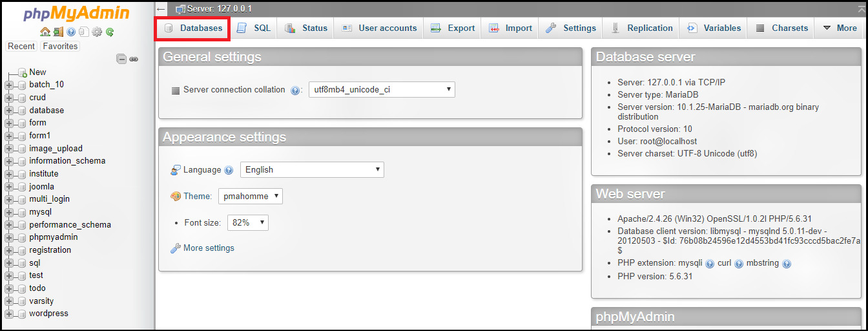
Task: Click the Home icon in the sidebar
Action: coord(45,32)
